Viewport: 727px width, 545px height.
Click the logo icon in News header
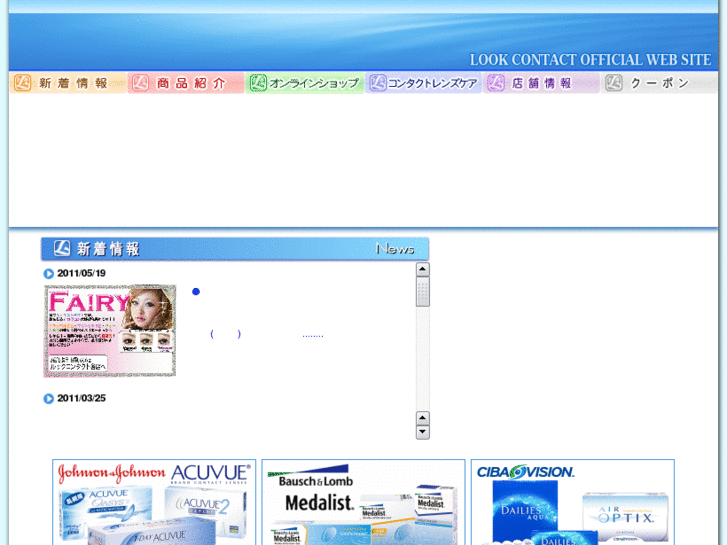(62, 248)
